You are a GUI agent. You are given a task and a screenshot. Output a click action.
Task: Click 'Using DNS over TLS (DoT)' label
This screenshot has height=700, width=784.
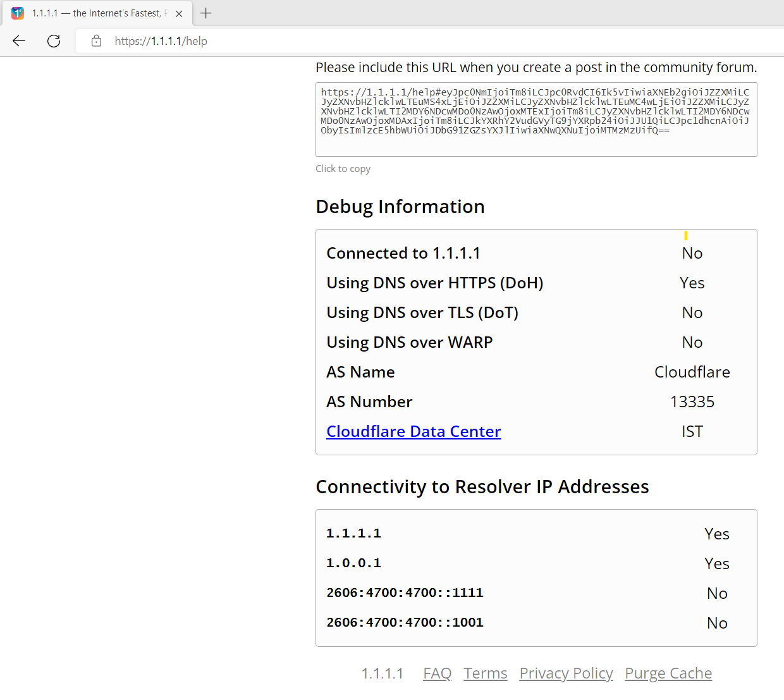tap(422, 312)
